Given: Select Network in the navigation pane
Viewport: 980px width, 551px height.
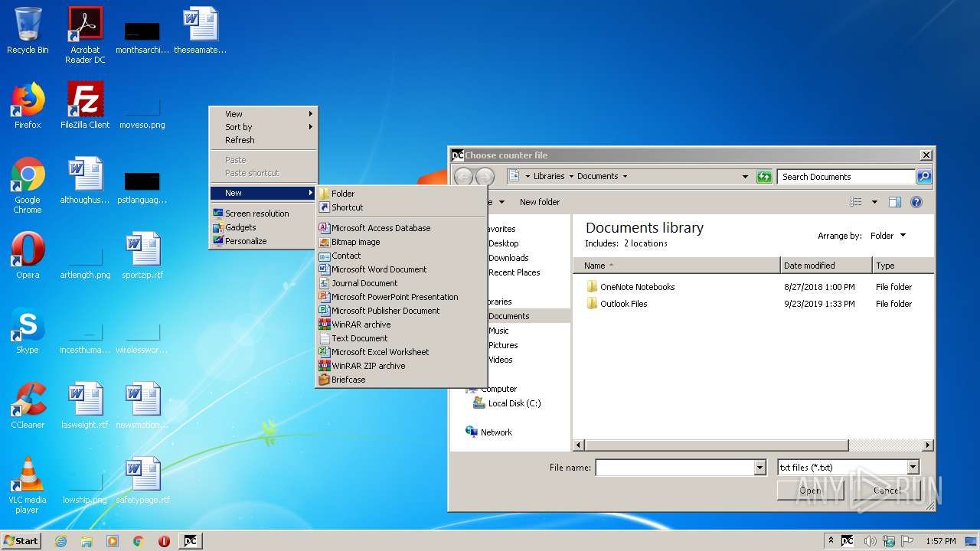Looking at the screenshot, I should point(488,432).
